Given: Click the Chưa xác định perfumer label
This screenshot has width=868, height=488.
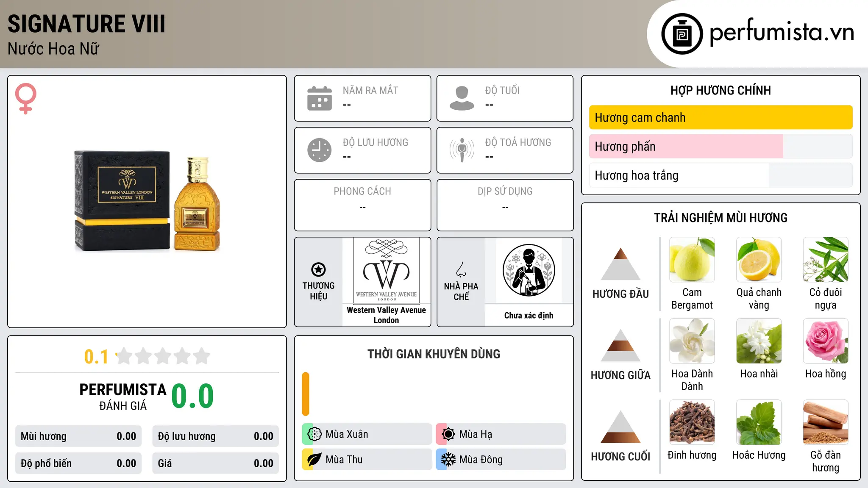Looking at the screenshot, I should pyautogui.click(x=529, y=315).
